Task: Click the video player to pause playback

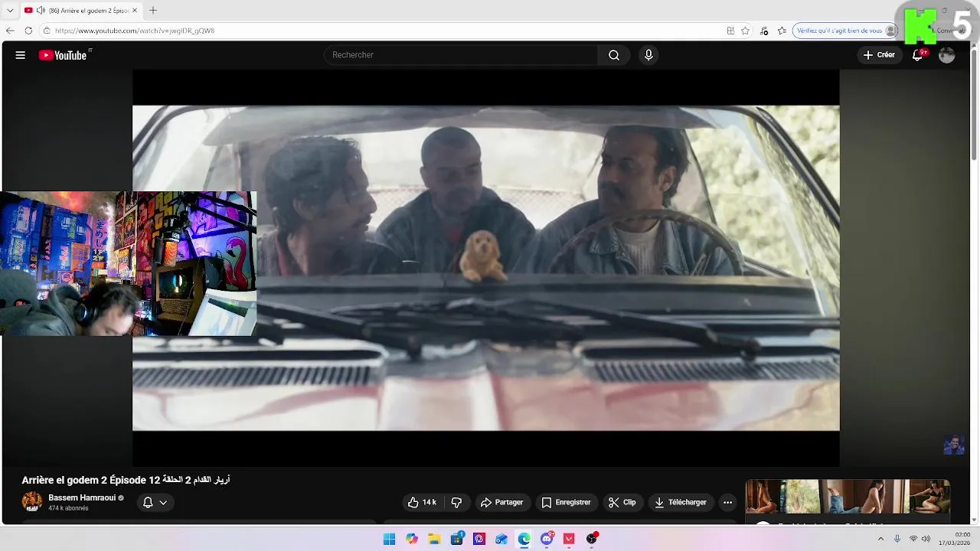Action: tap(486, 268)
